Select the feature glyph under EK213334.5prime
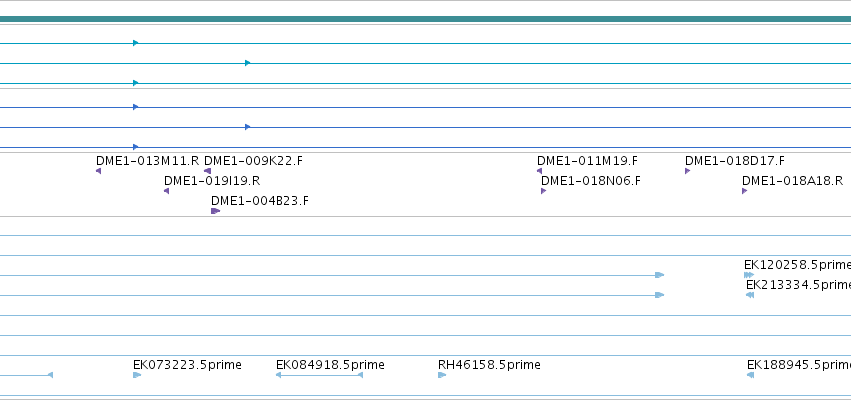 (x=750, y=295)
